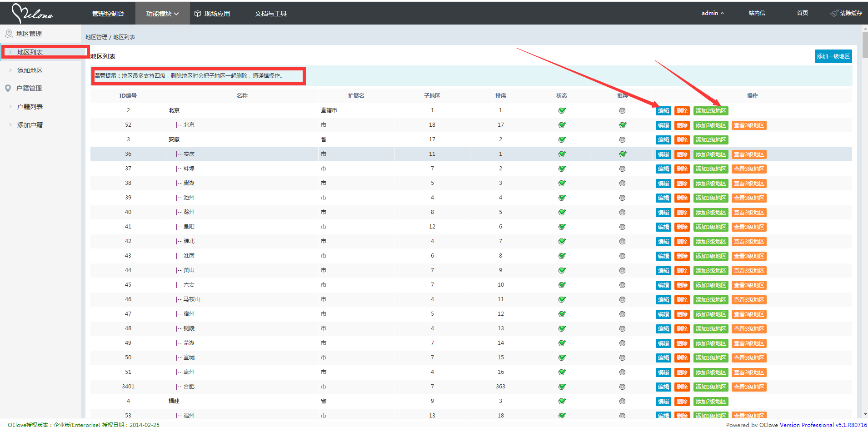Image resolution: width=868 pixels, height=427 pixels.
Task: Click Version Professional link in footer
Action: coord(823,425)
